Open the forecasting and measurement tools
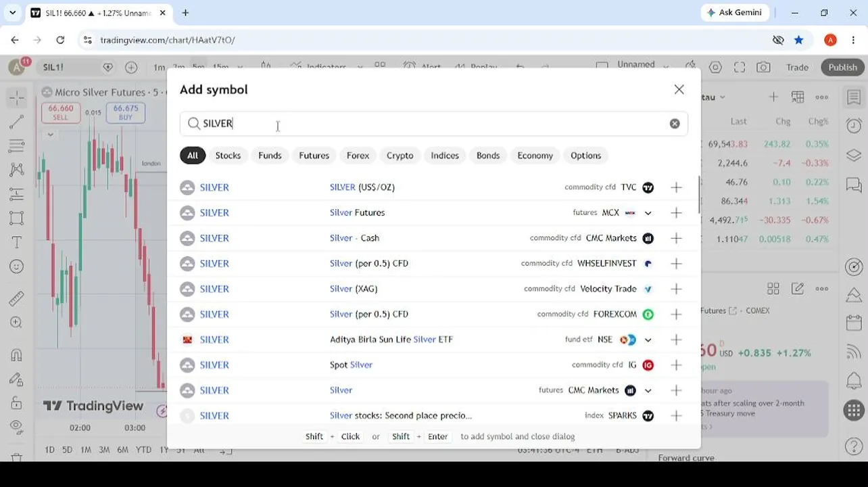868x487 pixels. tap(17, 194)
